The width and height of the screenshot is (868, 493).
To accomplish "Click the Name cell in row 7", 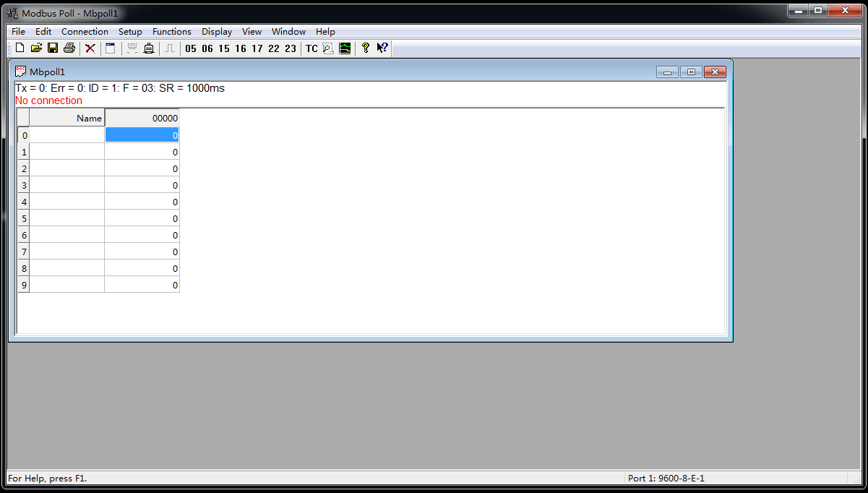I will 67,252.
